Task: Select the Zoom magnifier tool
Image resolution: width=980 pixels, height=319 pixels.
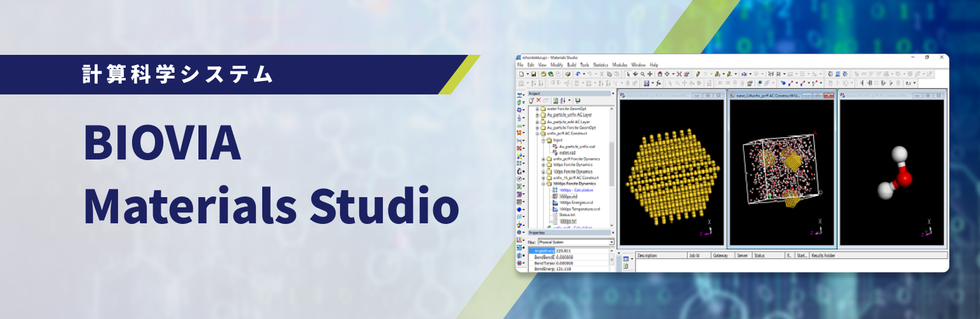Action: pos(642,74)
